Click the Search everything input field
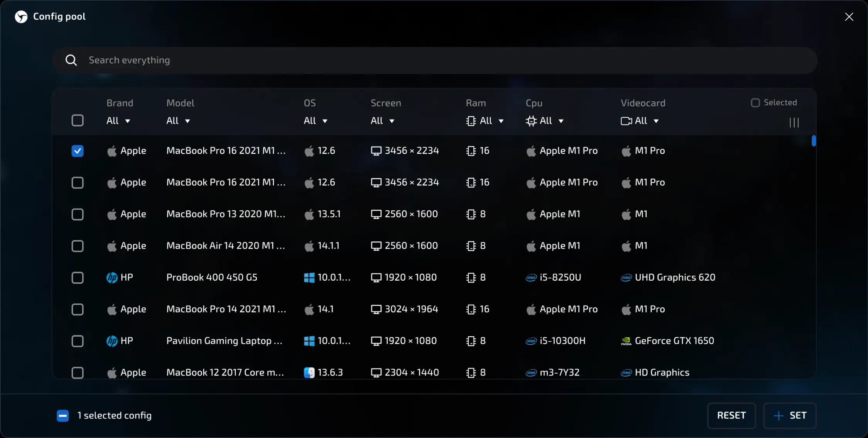 click(x=270, y=60)
